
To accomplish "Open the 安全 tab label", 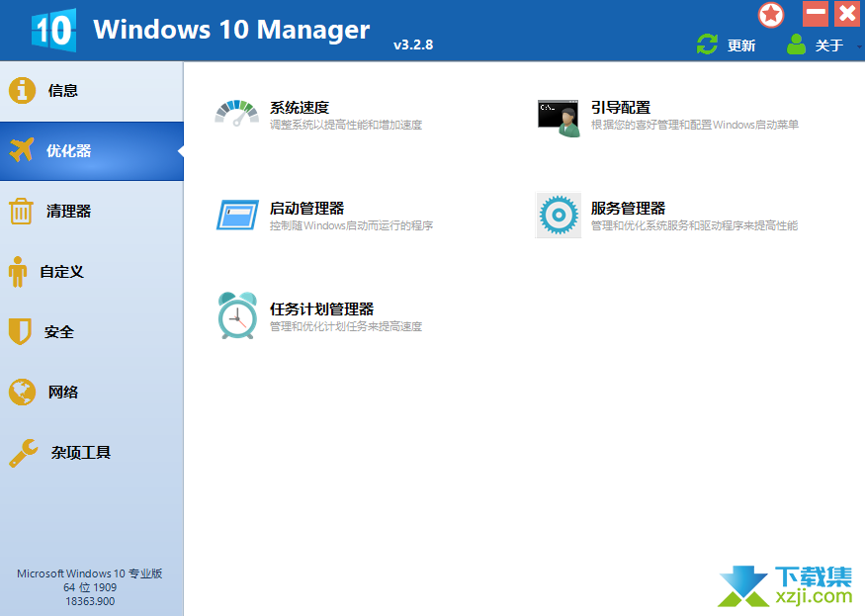I will pyautogui.click(x=59, y=332).
